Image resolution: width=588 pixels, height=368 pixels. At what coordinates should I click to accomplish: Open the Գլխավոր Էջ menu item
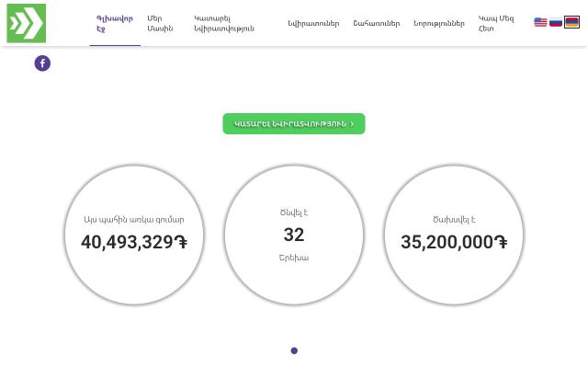pos(115,24)
